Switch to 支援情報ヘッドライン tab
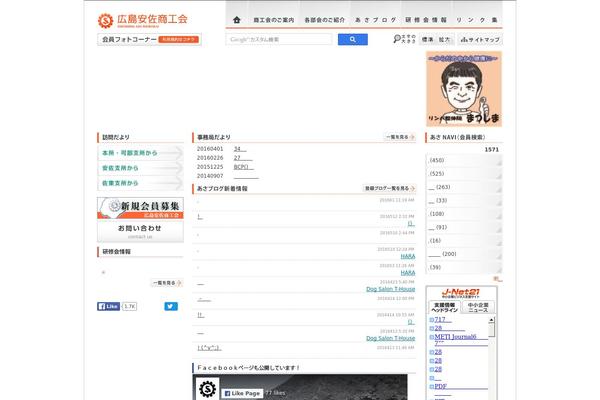 pyautogui.click(x=444, y=307)
